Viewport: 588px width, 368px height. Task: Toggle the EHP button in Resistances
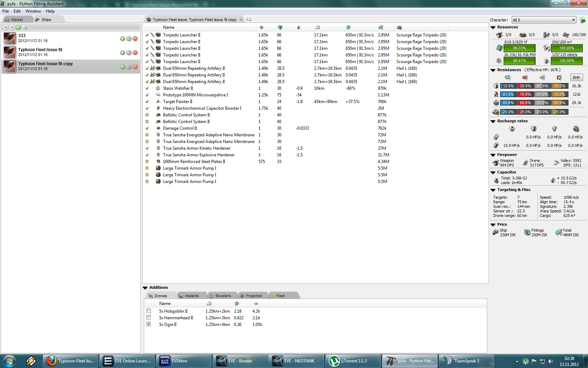coord(576,77)
